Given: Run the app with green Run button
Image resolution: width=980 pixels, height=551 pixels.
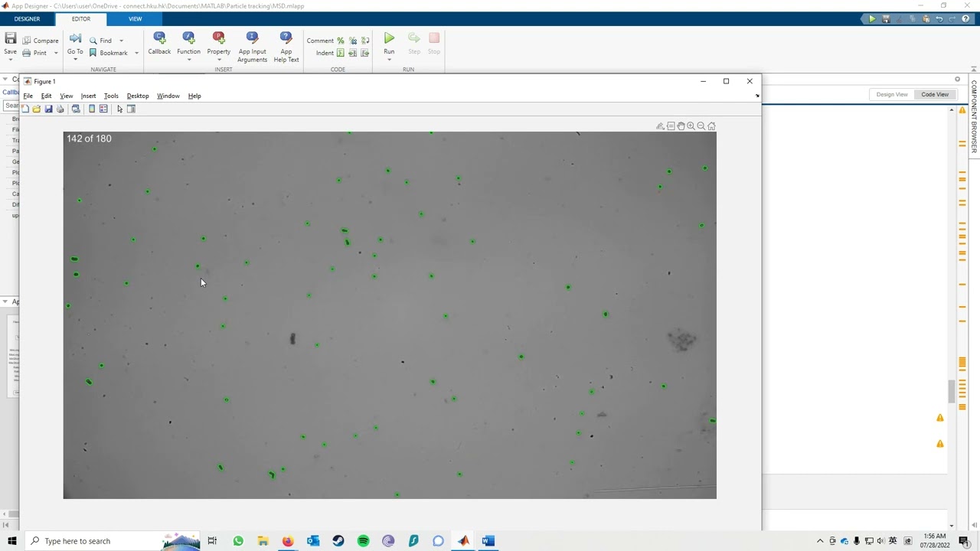Looking at the screenshot, I should tap(389, 38).
